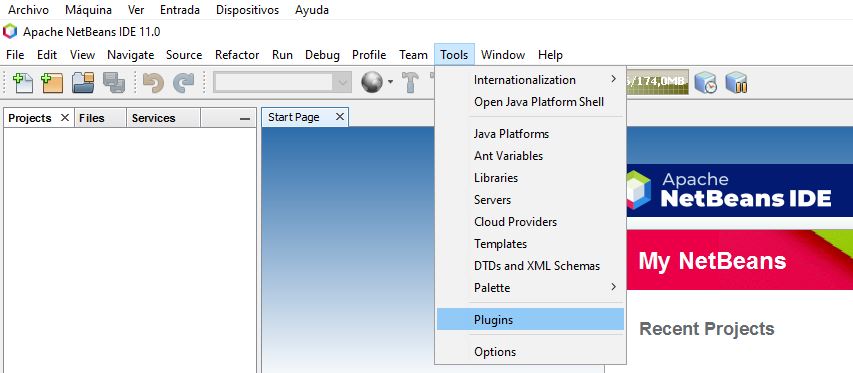Click the Redo arrow icon

pyautogui.click(x=183, y=83)
